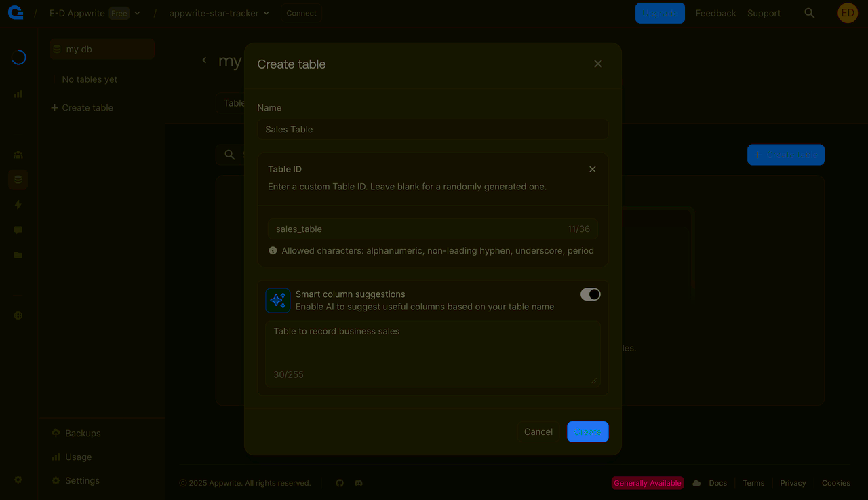Screen dimensions: 868x500
Task: Click the Upgrade button
Action: point(659,12)
